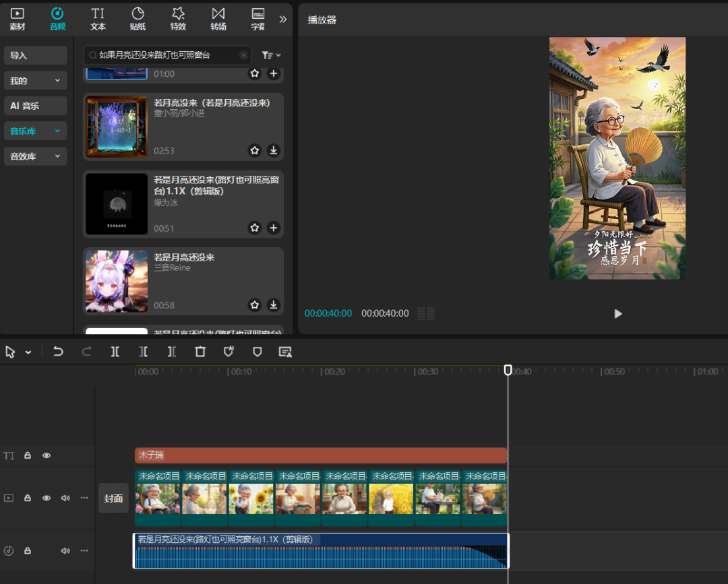Hide the text track with eye icon

[x=47, y=456]
